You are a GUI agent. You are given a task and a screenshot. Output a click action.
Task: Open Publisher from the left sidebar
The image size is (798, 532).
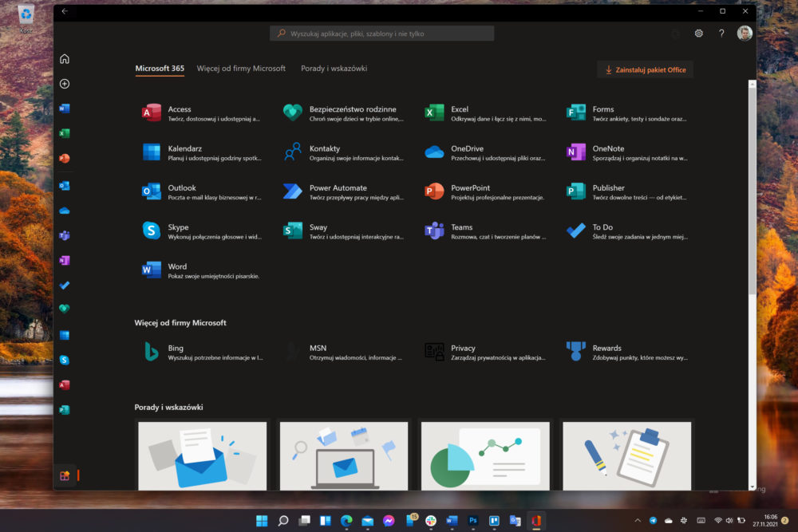(x=65, y=410)
